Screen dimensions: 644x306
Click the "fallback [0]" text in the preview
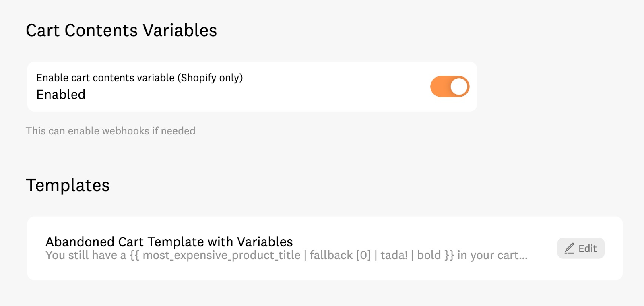340,255
